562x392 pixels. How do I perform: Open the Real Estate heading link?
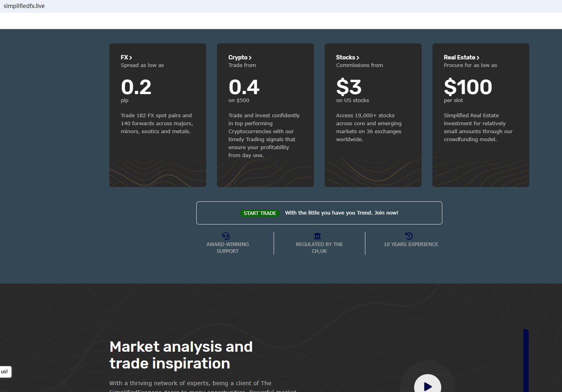(x=461, y=57)
